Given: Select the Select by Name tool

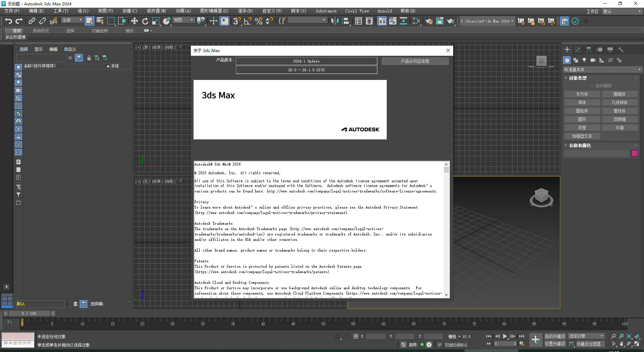Looking at the screenshot, I should (100, 21).
